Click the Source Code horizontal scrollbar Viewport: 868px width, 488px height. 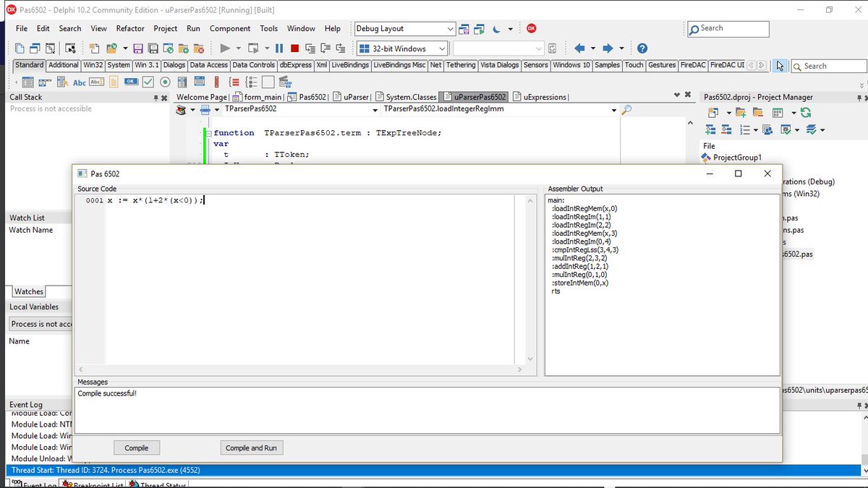point(300,369)
